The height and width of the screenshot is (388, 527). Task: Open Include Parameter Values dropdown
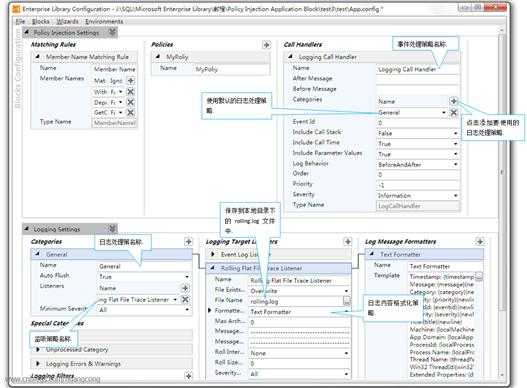pyautogui.click(x=455, y=154)
